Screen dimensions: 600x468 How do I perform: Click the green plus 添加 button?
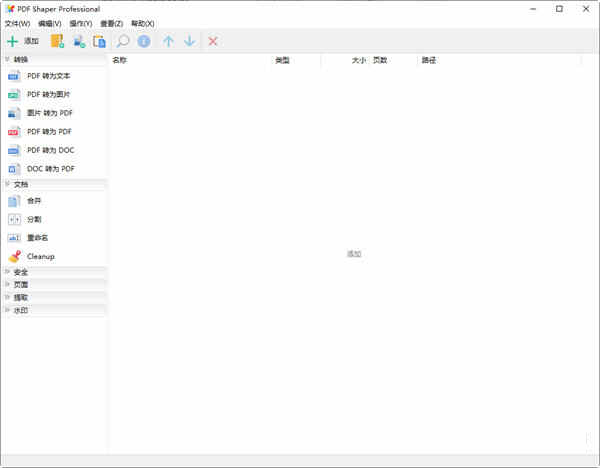[x=22, y=41]
